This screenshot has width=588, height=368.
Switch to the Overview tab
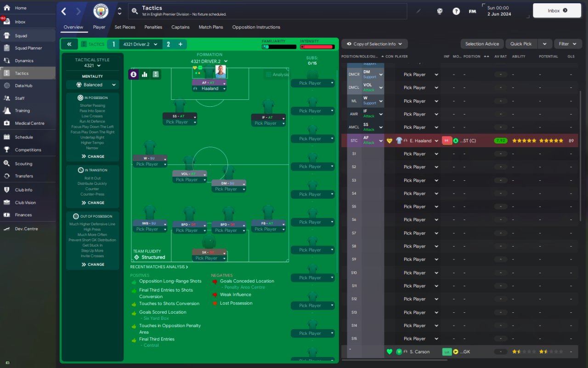point(73,27)
